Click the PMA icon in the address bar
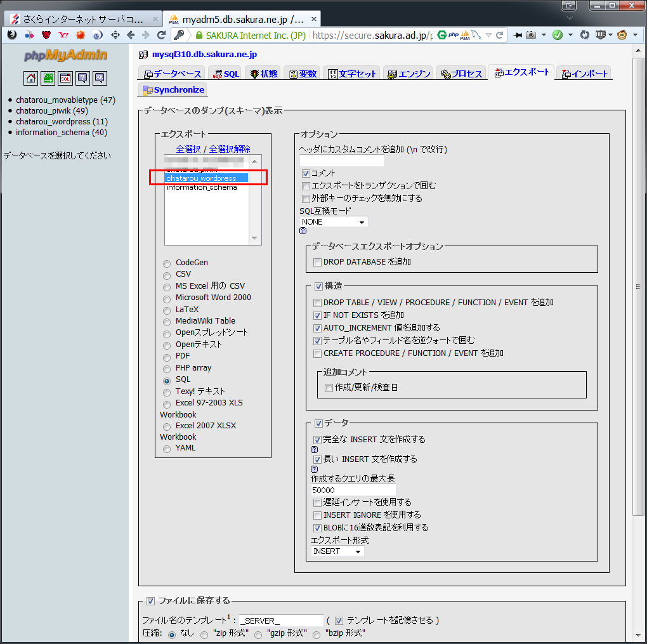This screenshot has width=647, height=644. pyautogui.click(x=465, y=35)
